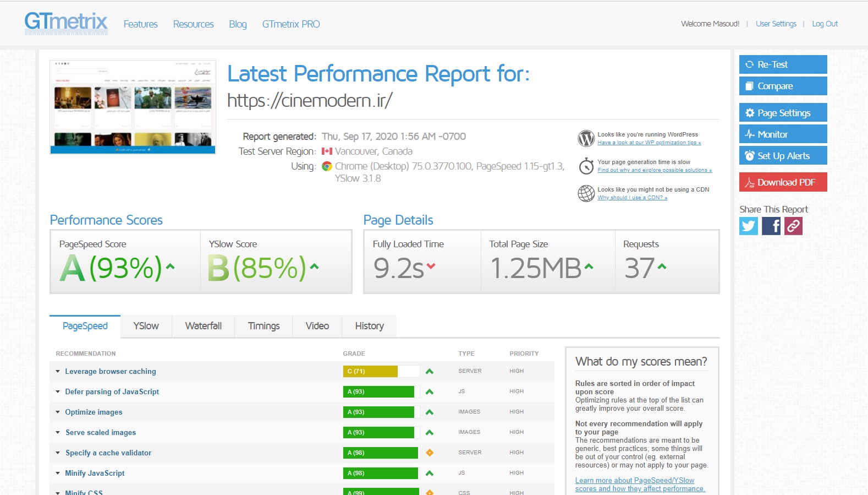
Task: Download the PDF report
Action: tap(783, 182)
